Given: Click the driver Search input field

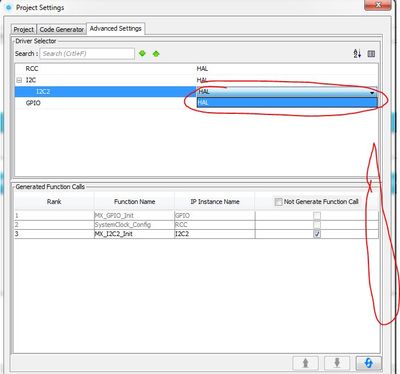Looking at the screenshot, I should [x=87, y=54].
